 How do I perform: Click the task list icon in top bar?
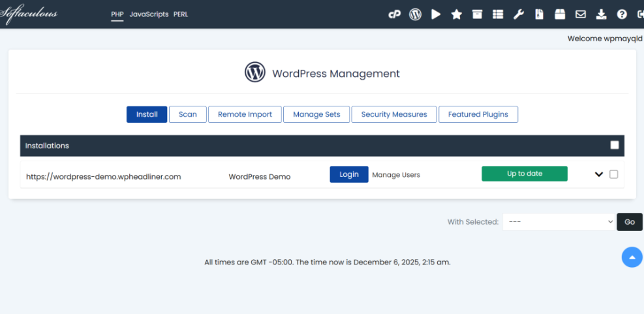[498, 14]
